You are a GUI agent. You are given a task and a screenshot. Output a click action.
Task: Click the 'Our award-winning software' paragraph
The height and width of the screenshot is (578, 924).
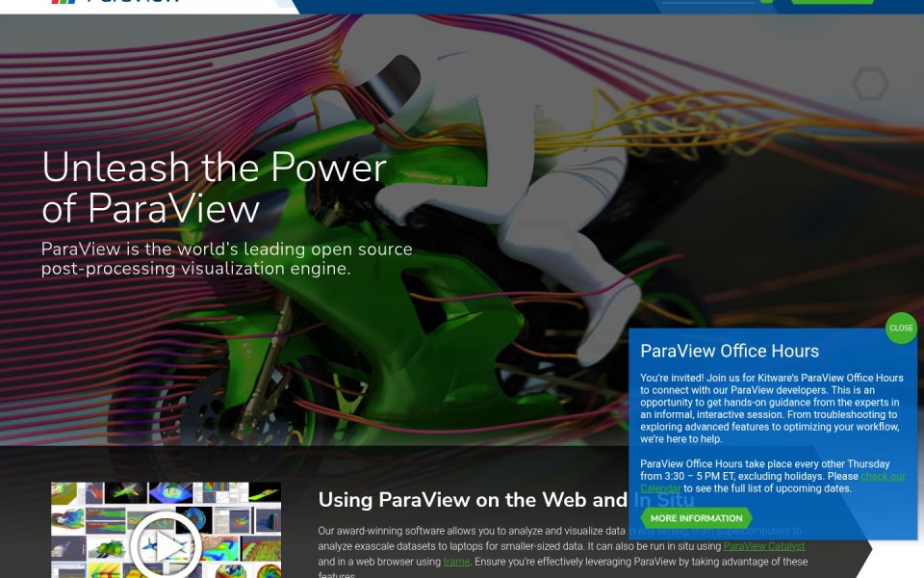[563, 553]
